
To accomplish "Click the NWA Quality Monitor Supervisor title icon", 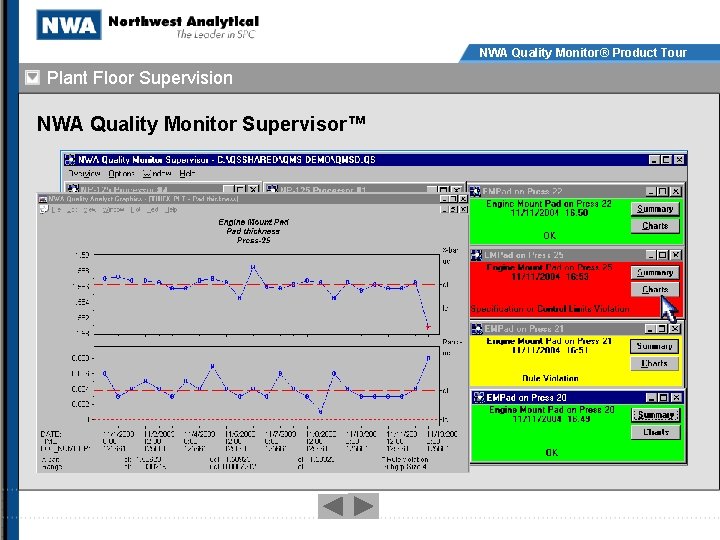I will click(x=70, y=159).
